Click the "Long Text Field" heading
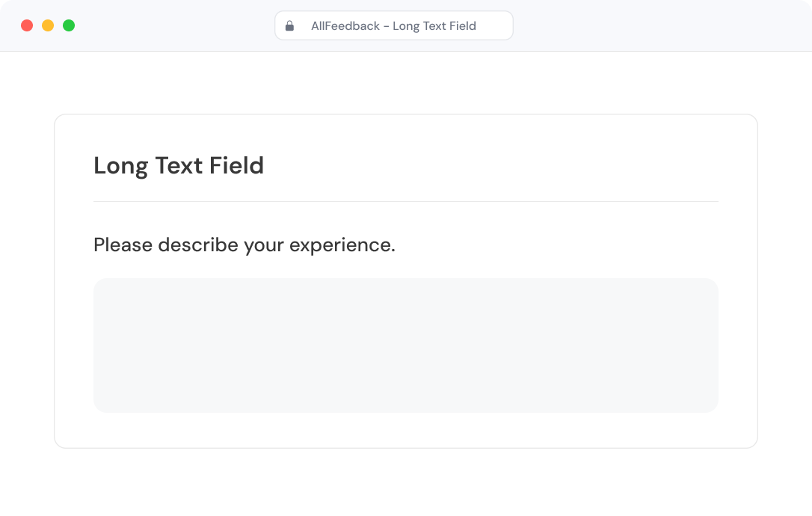 179,166
